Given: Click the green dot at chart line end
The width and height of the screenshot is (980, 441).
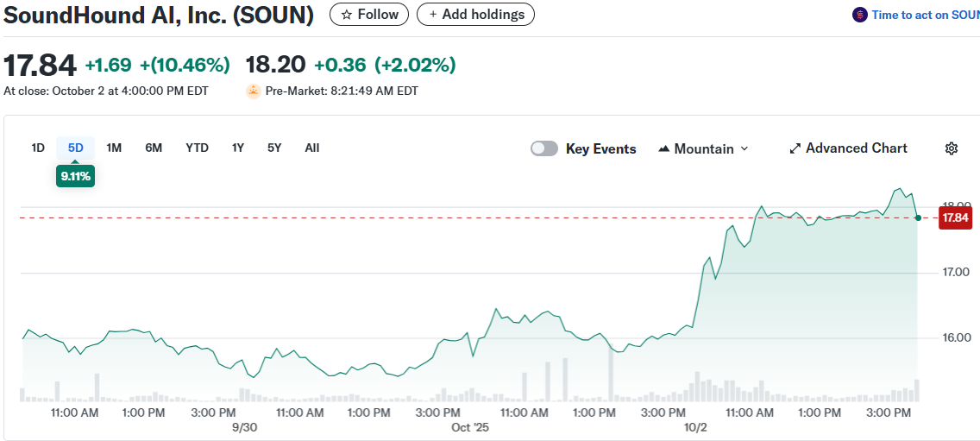Looking at the screenshot, I should coord(918,217).
